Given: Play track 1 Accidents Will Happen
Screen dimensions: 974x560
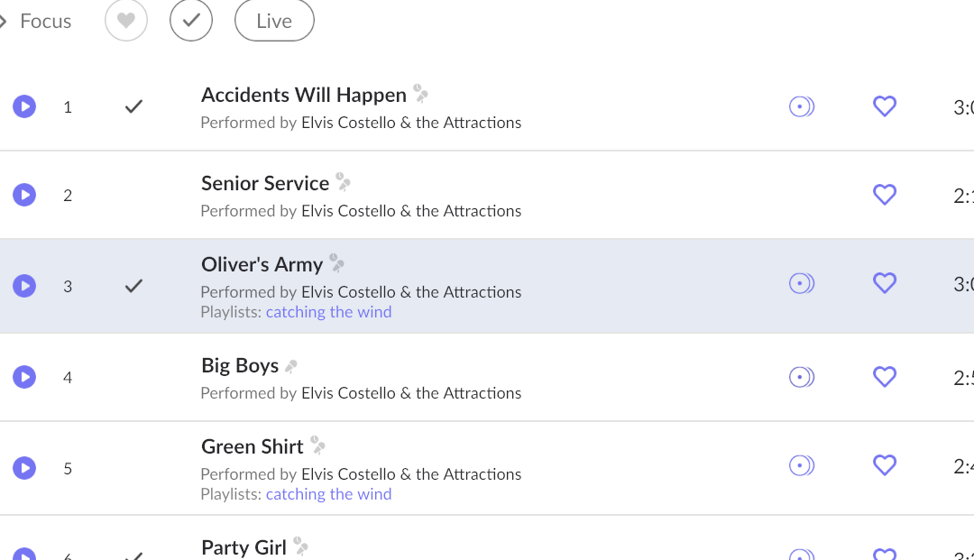Looking at the screenshot, I should [24, 106].
